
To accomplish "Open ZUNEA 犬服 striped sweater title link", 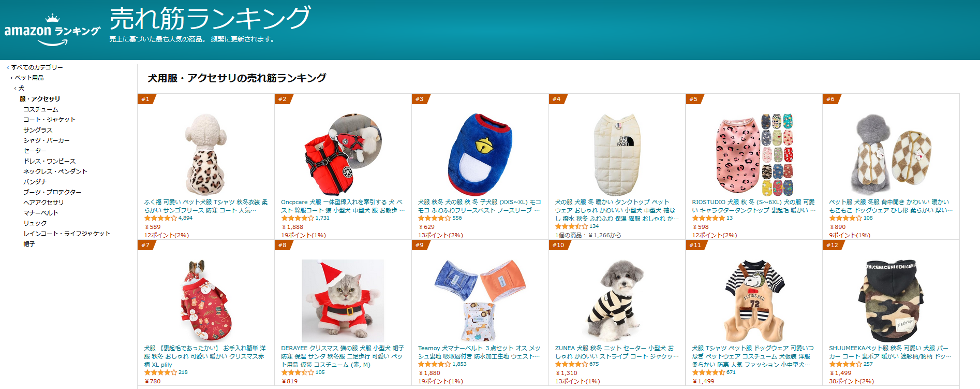I will pyautogui.click(x=617, y=352).
